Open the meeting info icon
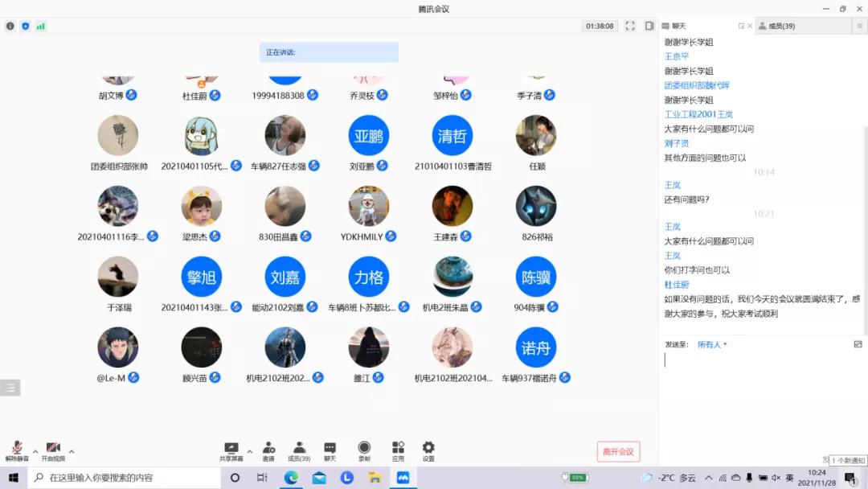 coord(10,26)
